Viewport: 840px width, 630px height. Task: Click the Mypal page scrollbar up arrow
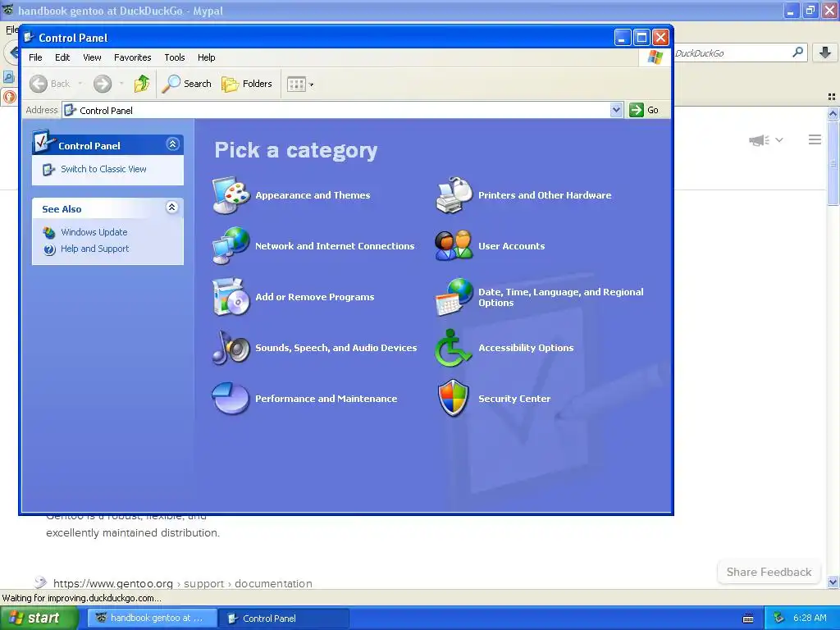[833, 113]
